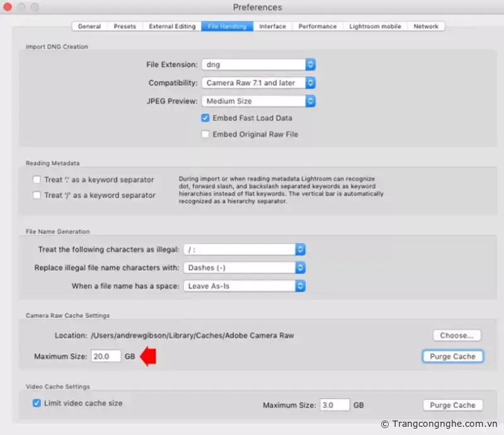The image size is (504, 435).
Task: Click Choose... for cache location
Action: (x=457, y=336)
